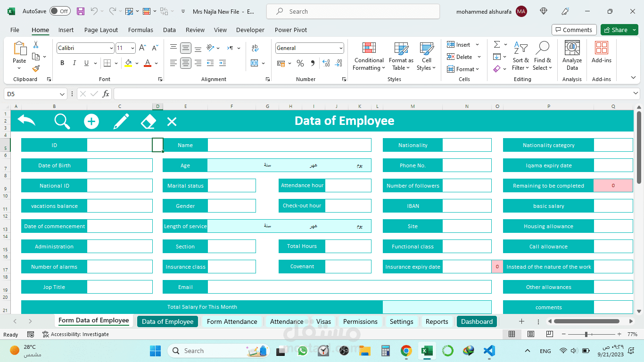The image size is (644, 362).
Task: Toggle the AutoSave switch
Action: click(x=60, y=11)
